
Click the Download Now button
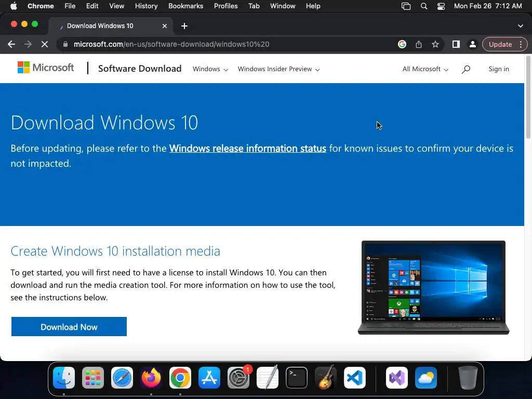(69, 327)
